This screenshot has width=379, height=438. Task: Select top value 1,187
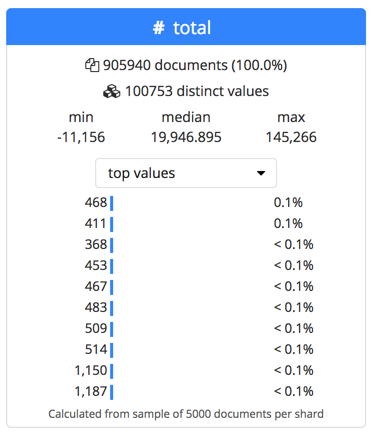91,392
